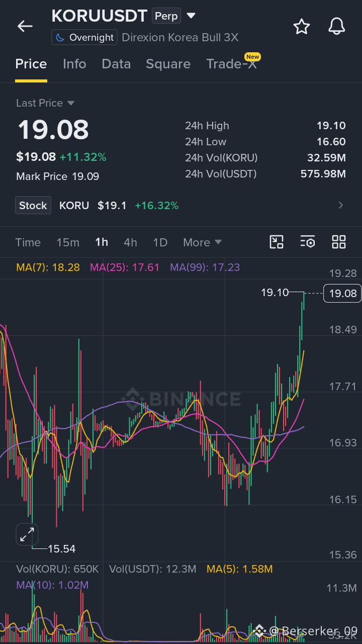The width and height of the screenshot is (362, 644).
Task: Open chart drawing tools icon
Action: click(277, 242)
